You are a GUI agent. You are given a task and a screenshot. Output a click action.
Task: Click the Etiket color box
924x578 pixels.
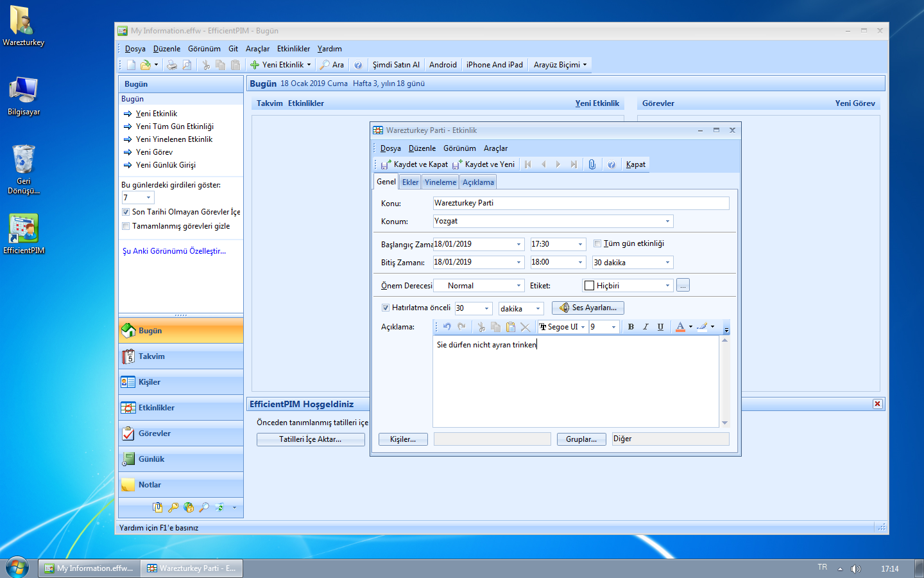(590, 286)
